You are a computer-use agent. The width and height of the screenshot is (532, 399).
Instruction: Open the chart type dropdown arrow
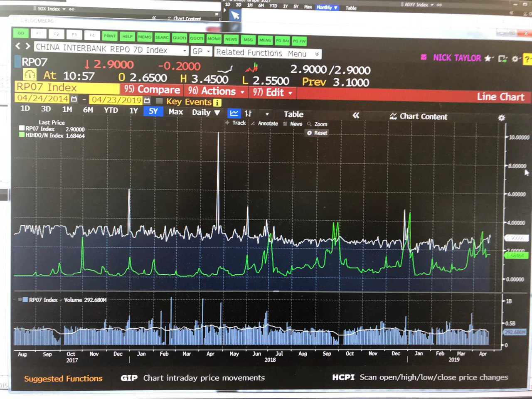point(267,114)
